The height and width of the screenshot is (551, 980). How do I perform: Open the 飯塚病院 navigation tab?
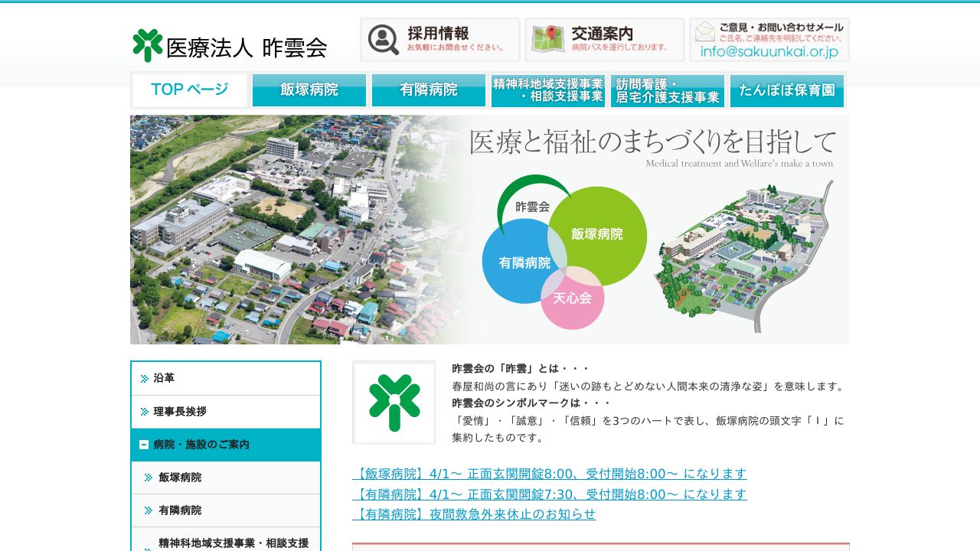coord(309,90)
